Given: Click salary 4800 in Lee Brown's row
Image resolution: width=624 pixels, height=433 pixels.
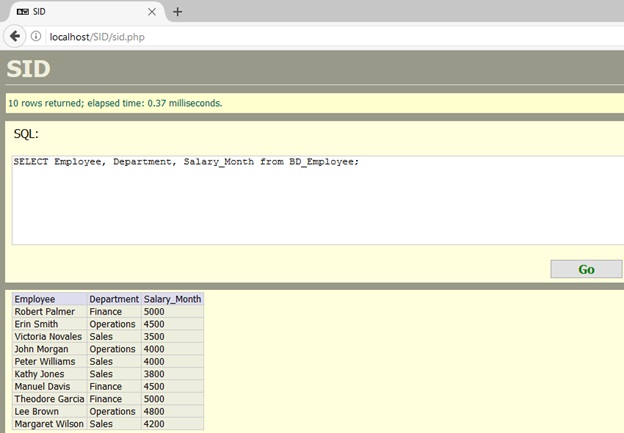Looking at the screenshot, I should click(172, 411).
